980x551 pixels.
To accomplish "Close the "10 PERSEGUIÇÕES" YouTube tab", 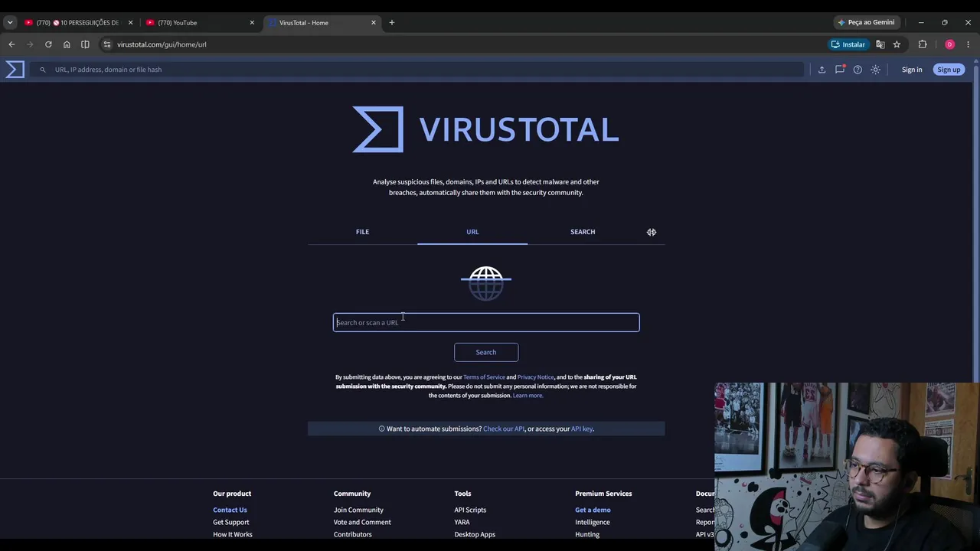I will [130, 23].
